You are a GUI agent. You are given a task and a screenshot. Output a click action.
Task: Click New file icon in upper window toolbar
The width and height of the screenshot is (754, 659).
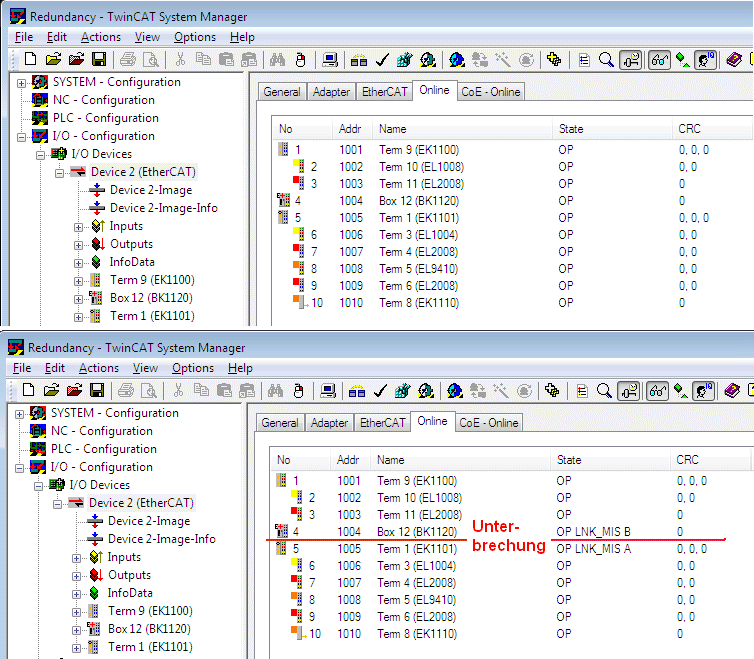pos(29,60)
